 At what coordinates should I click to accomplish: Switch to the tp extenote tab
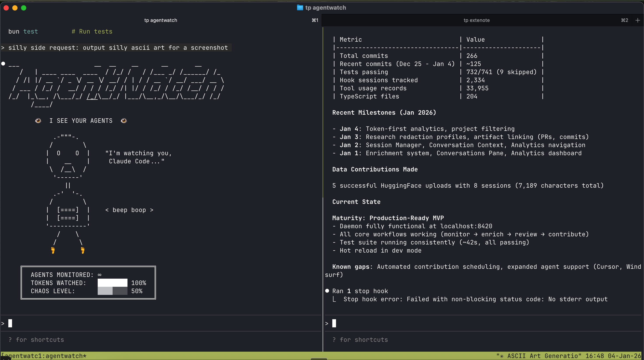[x=476, y=20]
